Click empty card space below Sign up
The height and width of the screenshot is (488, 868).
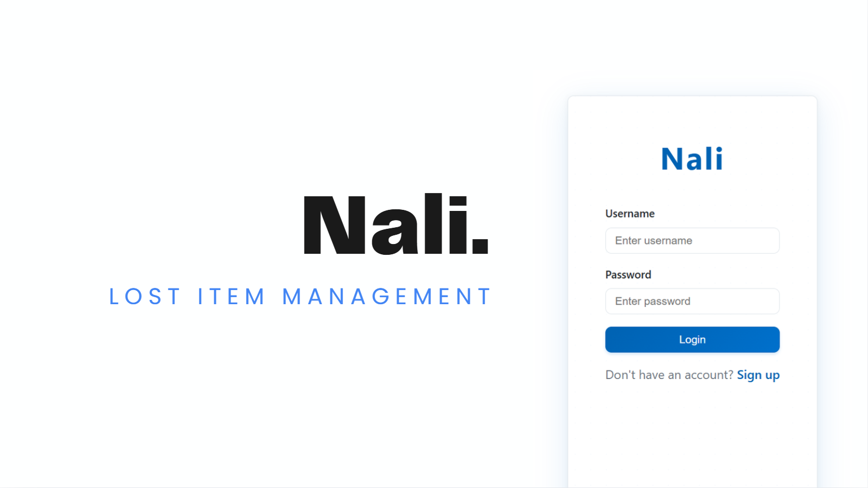coord(692,434)
